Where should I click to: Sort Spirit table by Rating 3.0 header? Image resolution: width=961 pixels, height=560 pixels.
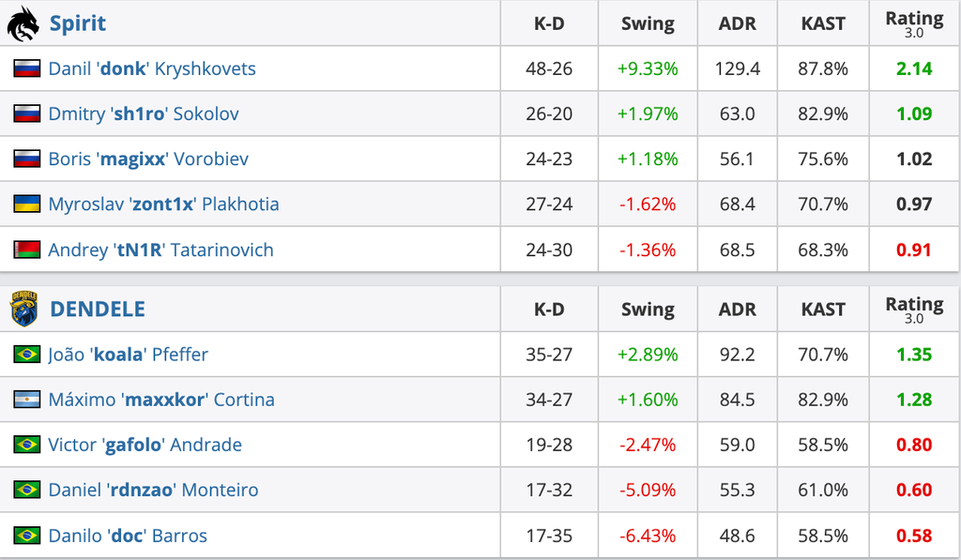click(914, 23)
